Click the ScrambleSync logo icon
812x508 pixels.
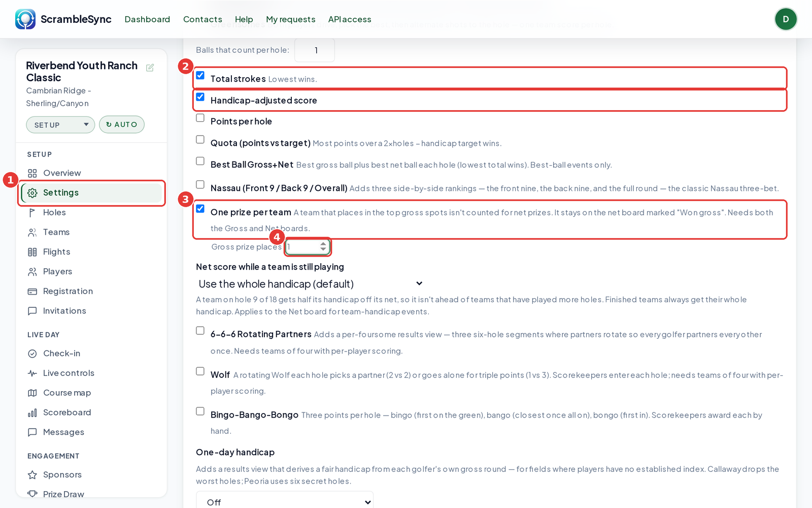click(x=25, y=19)
